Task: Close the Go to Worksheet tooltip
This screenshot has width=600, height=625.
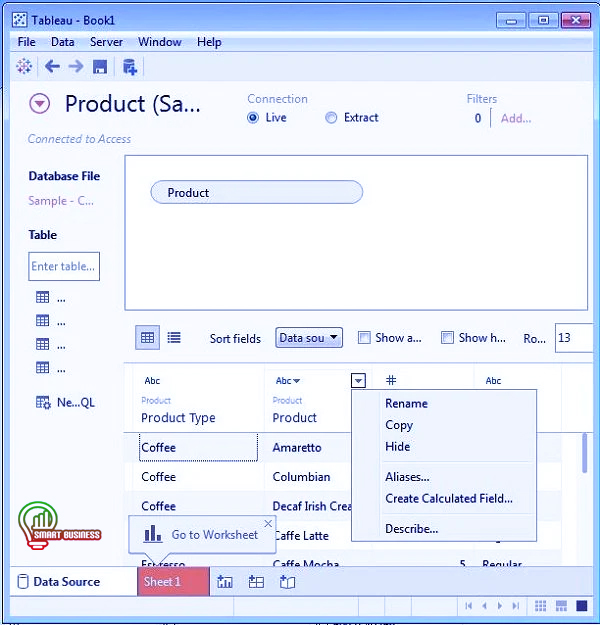Action: (x=268, y=523)
